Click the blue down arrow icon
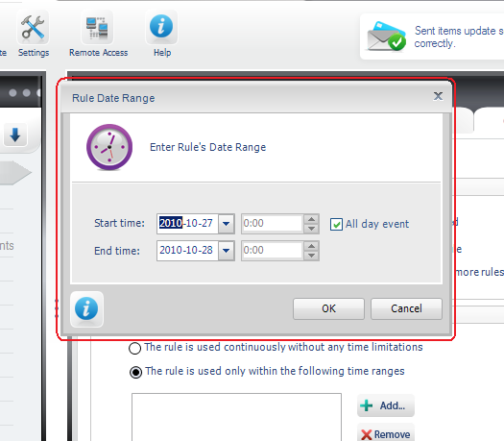504x441 pixels. coord(15,135)
